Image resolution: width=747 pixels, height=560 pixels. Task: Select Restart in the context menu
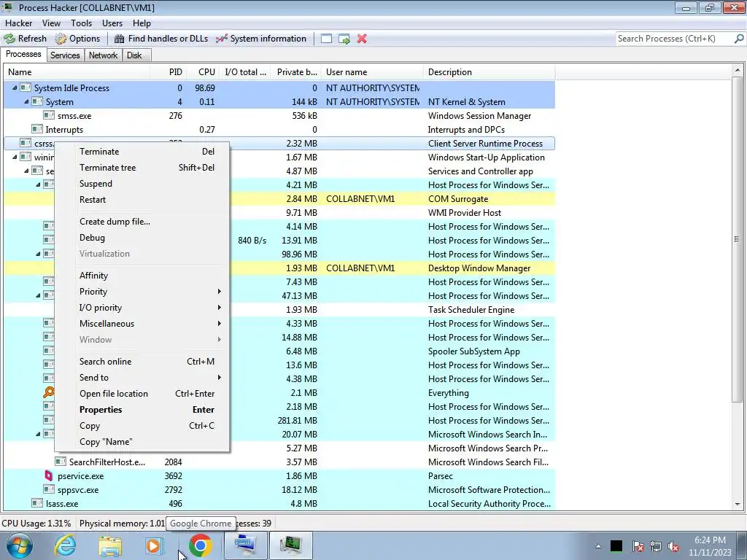142,200
